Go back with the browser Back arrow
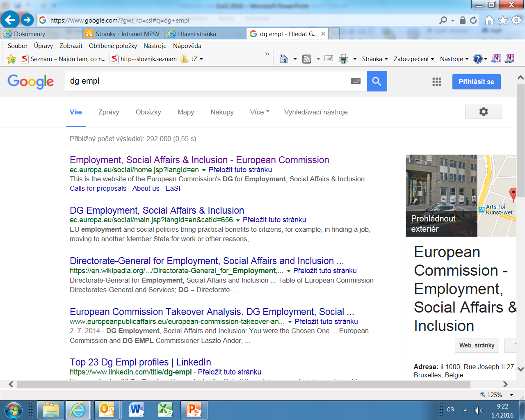 tap(10, 20)
